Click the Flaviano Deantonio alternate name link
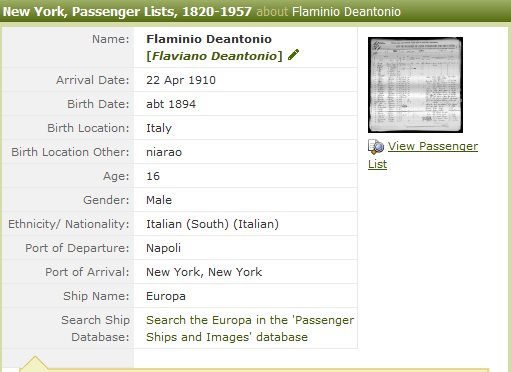 click(x=214, y=56)
